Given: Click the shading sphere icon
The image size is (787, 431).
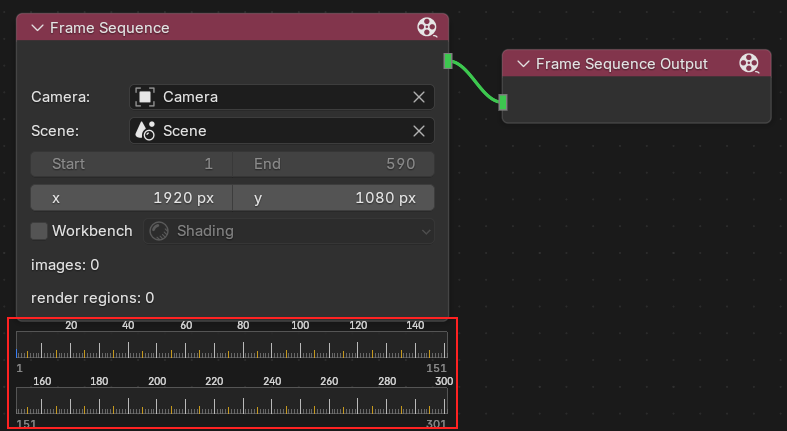Looking at the screenshot, I should [159, 231].
